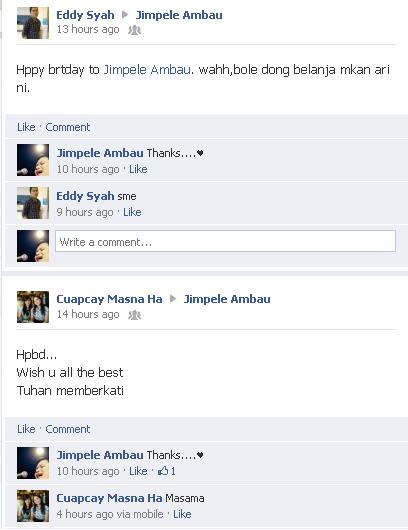Click Eddy Syah avatar beside 'sme' comment
The width and height of the screenshot is (408, 530).
33,203
